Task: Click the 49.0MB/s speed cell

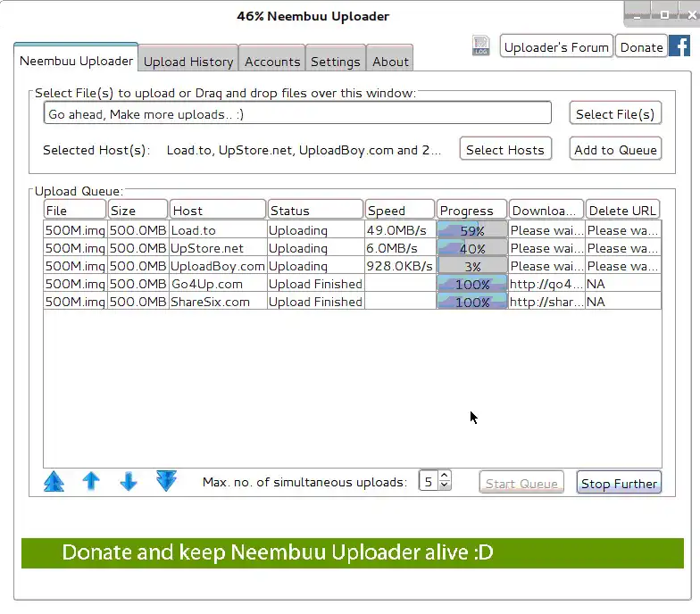Action: pyautogui.click(x=400, y=230)
